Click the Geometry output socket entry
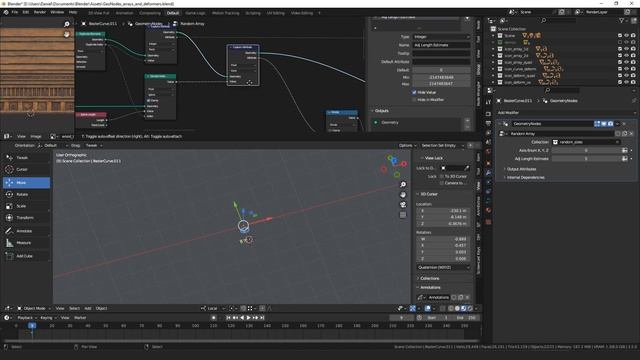640x360 pixels. 416,122
